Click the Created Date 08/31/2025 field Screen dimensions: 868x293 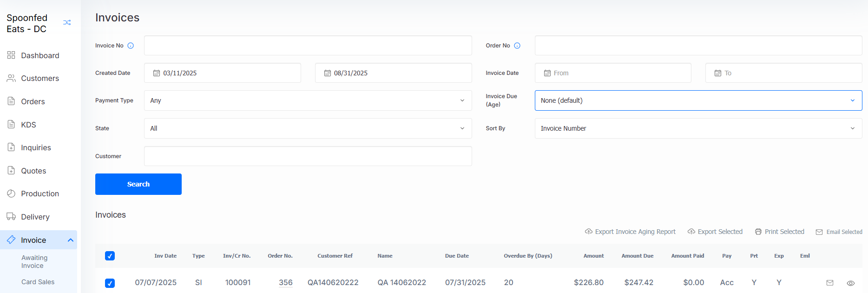click(394, 73)
